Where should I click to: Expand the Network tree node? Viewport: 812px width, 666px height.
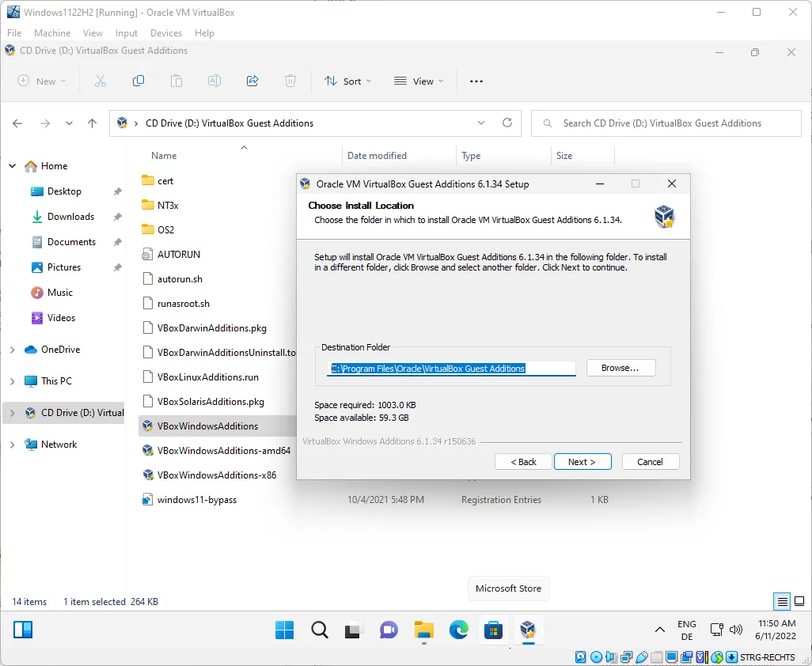13,444
